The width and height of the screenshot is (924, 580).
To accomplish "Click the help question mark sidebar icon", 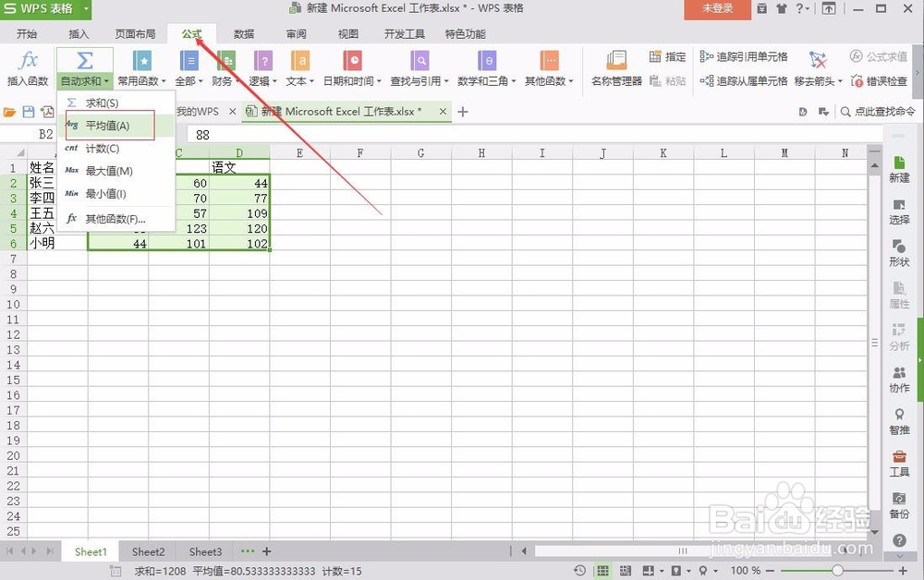I will [899, 540].
